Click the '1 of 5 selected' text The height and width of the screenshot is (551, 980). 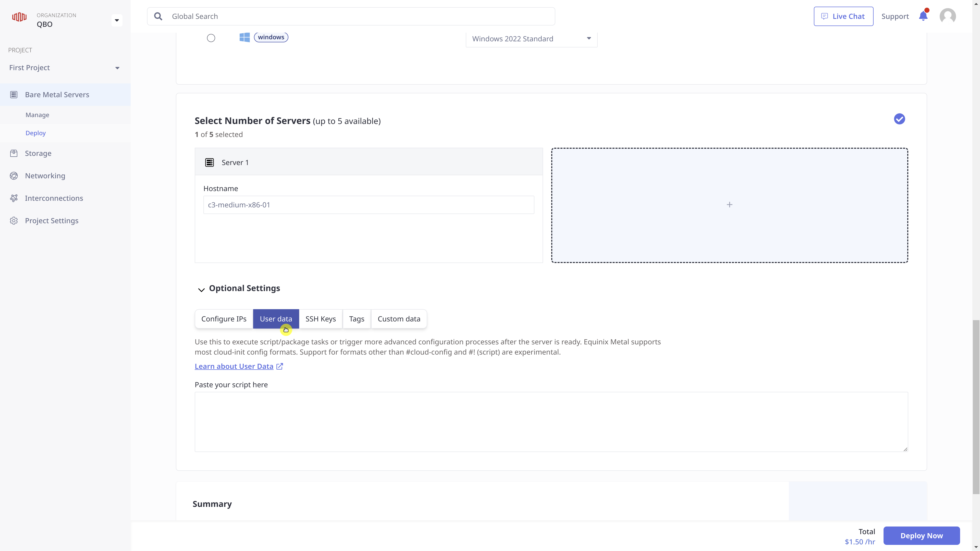coord(219,135)
